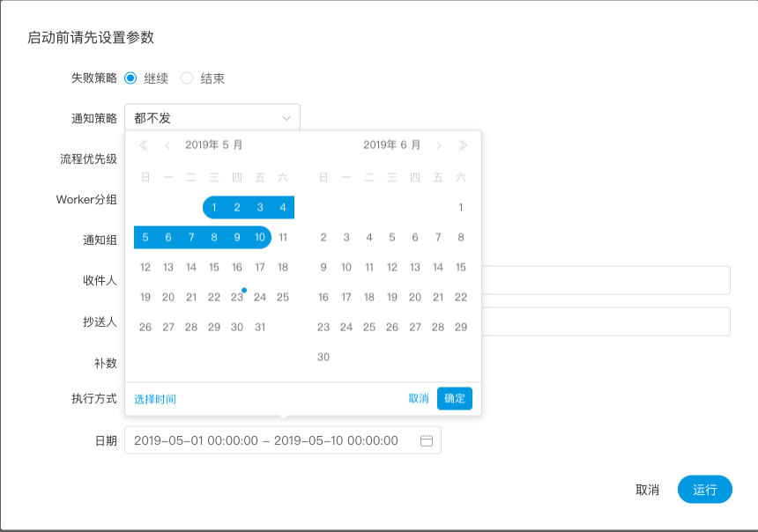Click the blue 运行 button
Image resolution: width=758 pixels, height=532 pixels.
click(704, 490)
